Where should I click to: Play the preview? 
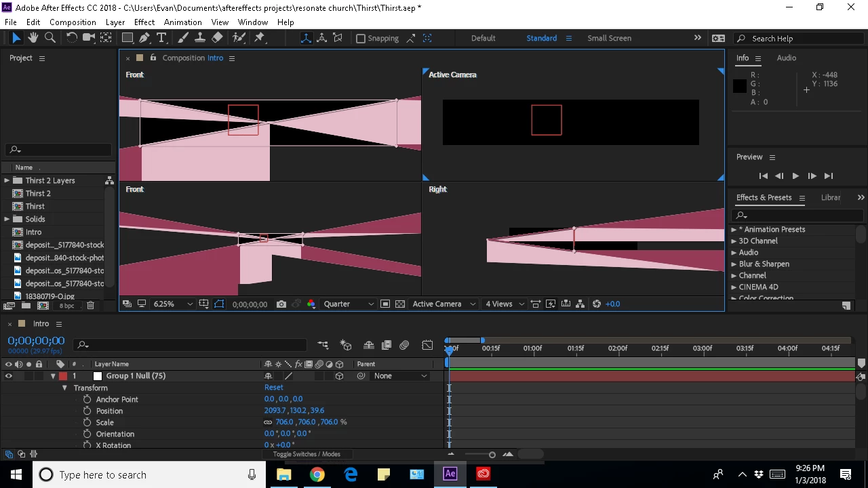795,176
